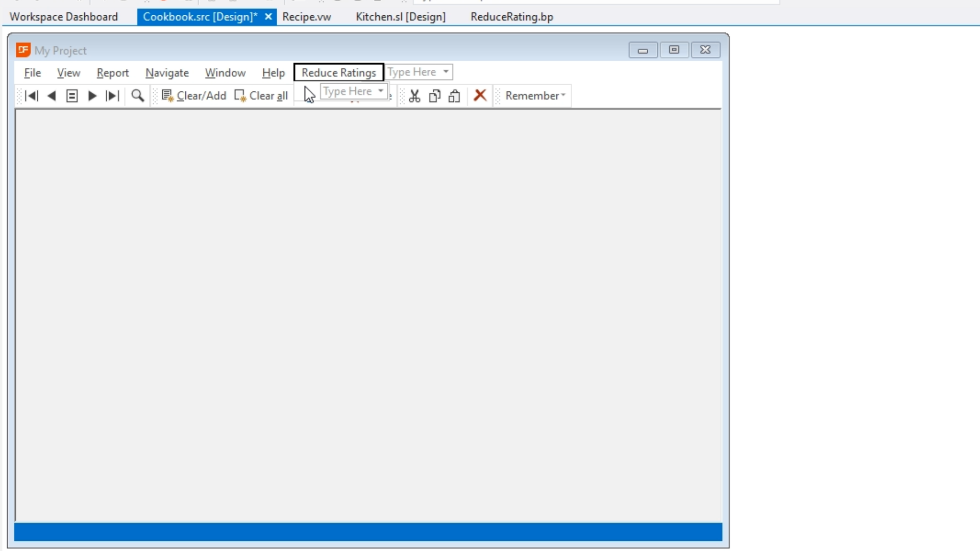Go to first record icon
This screenshot has height=551, width=980.
click(32, 96)
